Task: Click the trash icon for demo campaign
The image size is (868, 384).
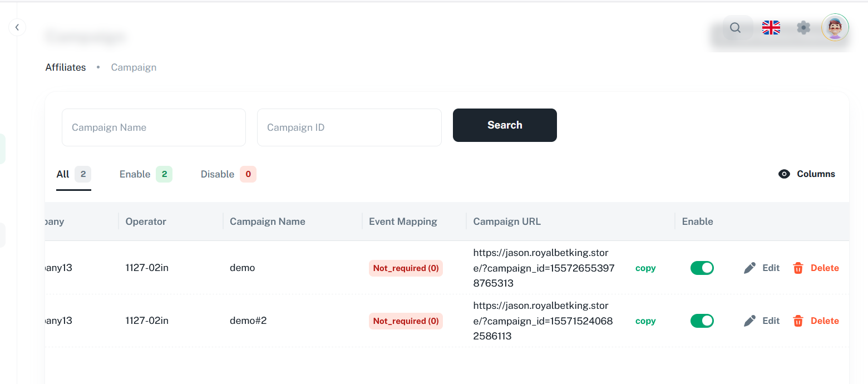Action: point(798,268)
